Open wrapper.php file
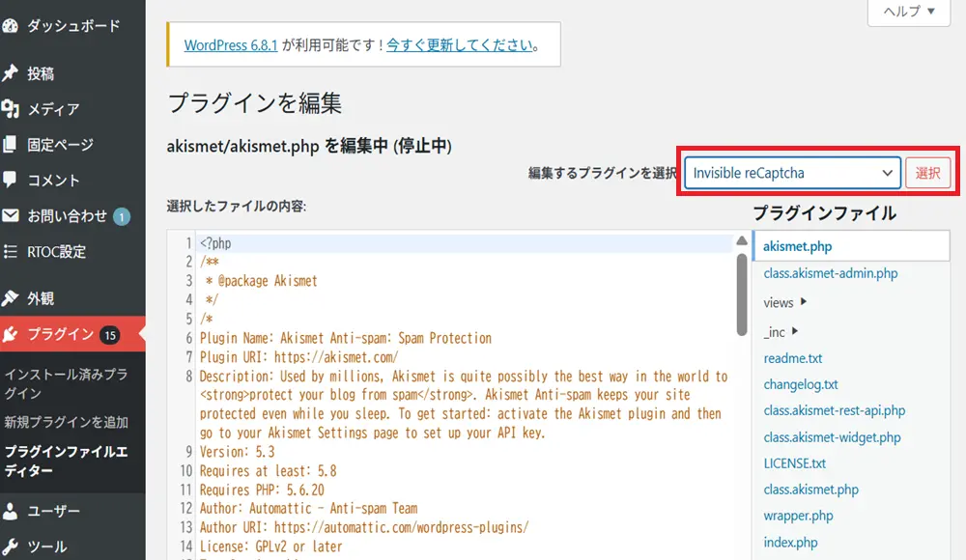Screen dimensions: 966x560 798,516
